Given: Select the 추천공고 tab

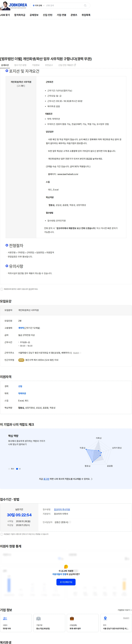Looking at the screenshot, I should pyautogui.click(x=49, y=65).
